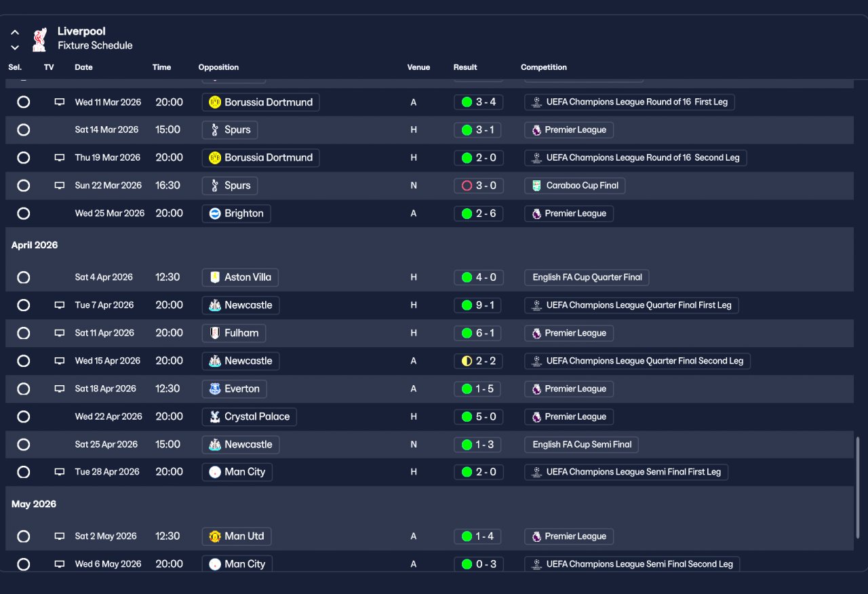Sort fixtures by the Venue column header
Image resolution: width=868 pixels, height=594 pixels.
tap(418, 68)
